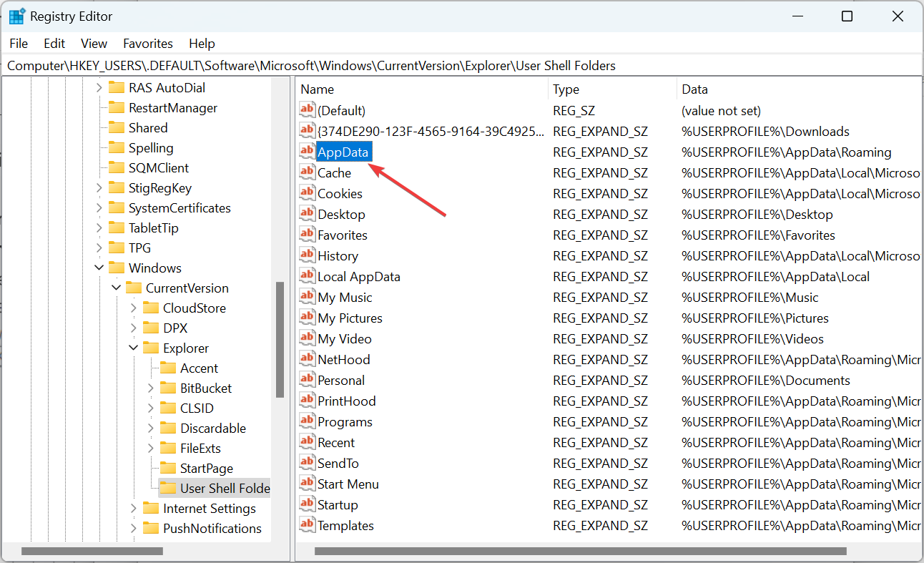Click the string icon beside the Cache value
The width and height of the screenshot is (924, 563).
tap(307, 172)
